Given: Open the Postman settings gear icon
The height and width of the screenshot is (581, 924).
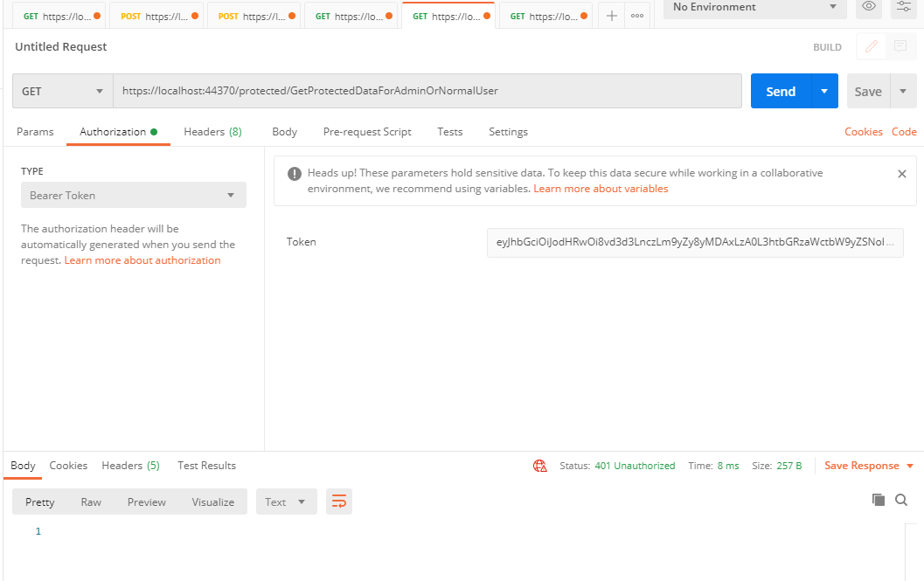Looking at the screenshot, I should point(905,7).
